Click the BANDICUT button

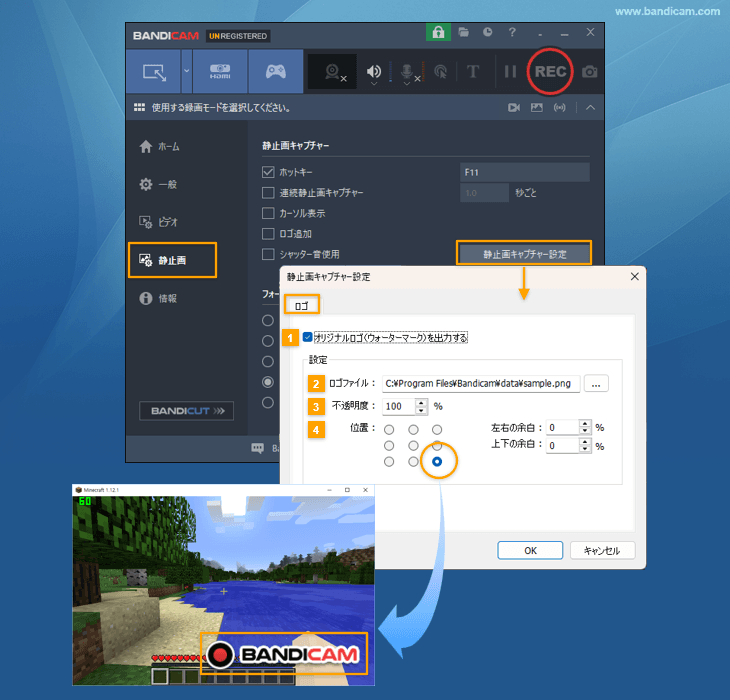tap(186, 411)
